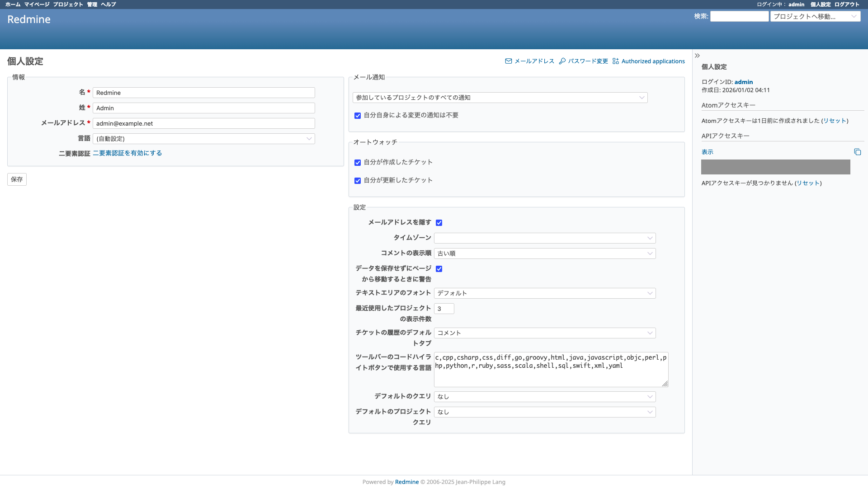Open マイページ in top menu

pyautogui.click(x=37, y=5)
